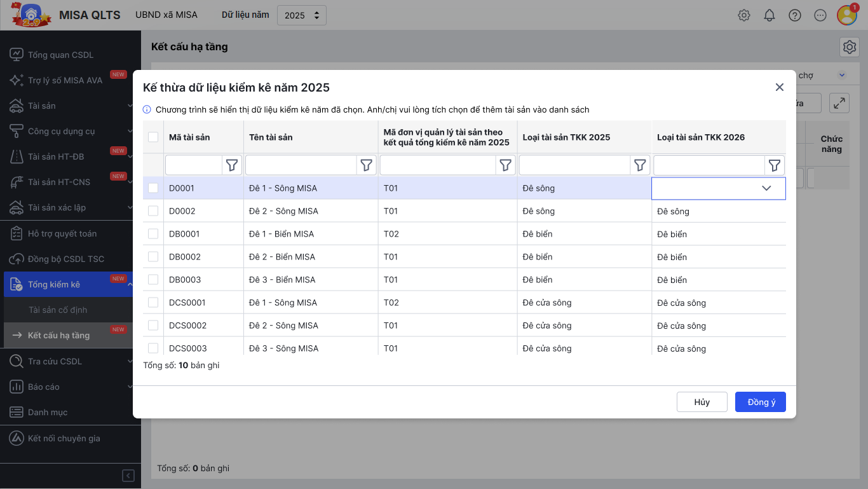Image resolution: width=868 pixels, height=489 pixels.
Task: Open Loại tài sản TKK 2026 dropdown for D0001
Action: tap(766, 188)
